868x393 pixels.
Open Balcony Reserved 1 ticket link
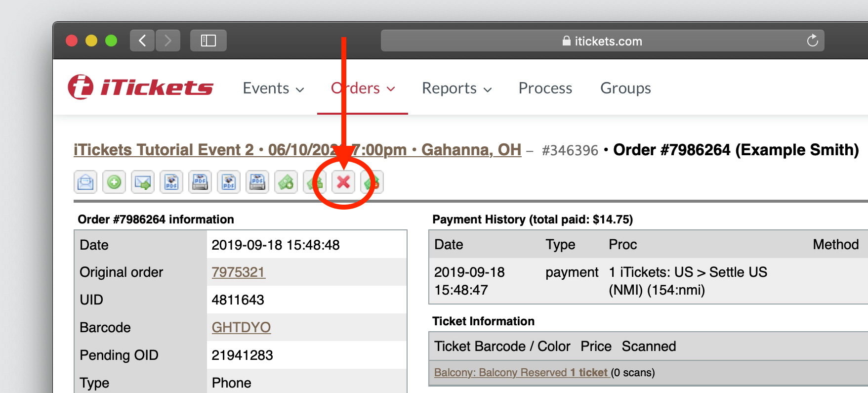point(521,373)
